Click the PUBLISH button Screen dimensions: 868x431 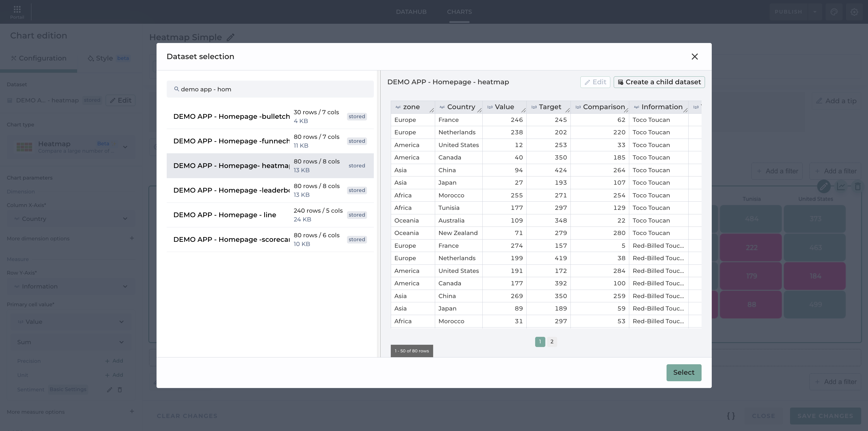788,12
